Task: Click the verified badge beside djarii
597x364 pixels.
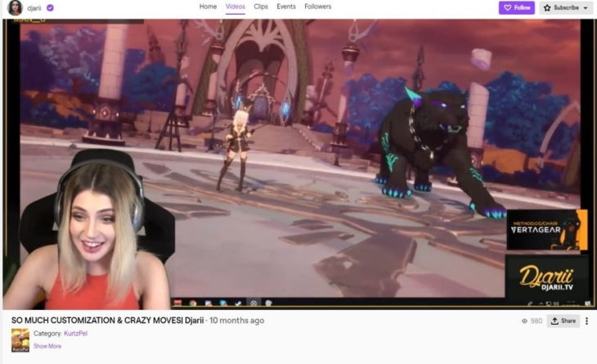Action: [x=50, y=7]
